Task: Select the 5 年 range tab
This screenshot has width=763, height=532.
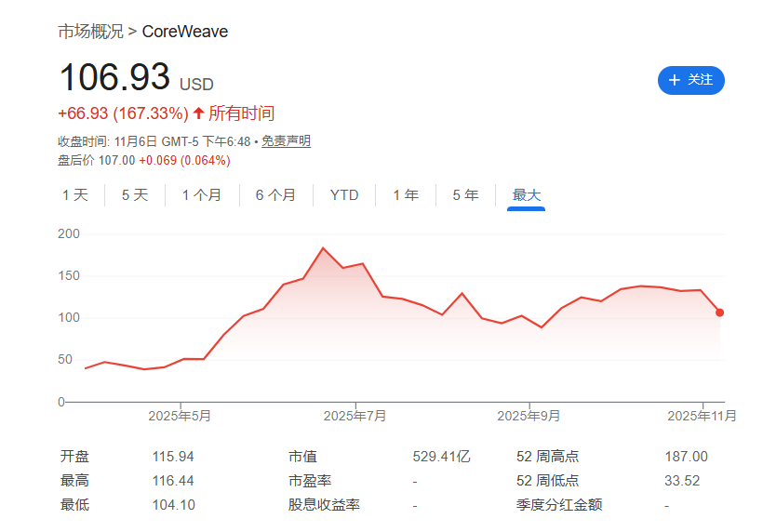Action: click(x=466, y=195)
